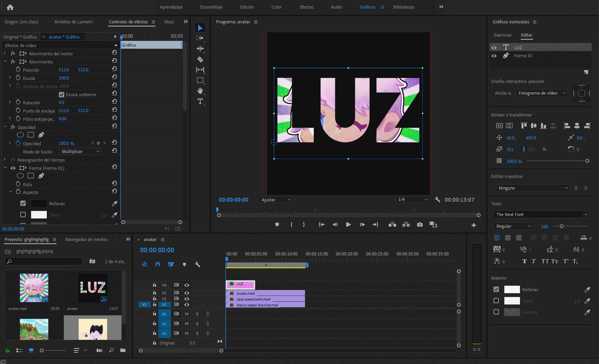The width and height of the screenshot is (599, 364).
Task: Export frame with camera icon
Action: 419,225
